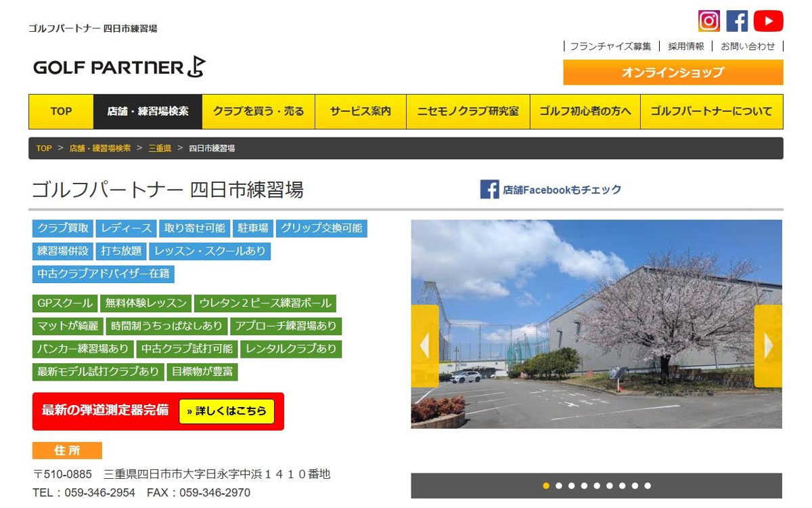Click 三重県 in the breadcrumb

pyautogui.click(x=160, y=148)
